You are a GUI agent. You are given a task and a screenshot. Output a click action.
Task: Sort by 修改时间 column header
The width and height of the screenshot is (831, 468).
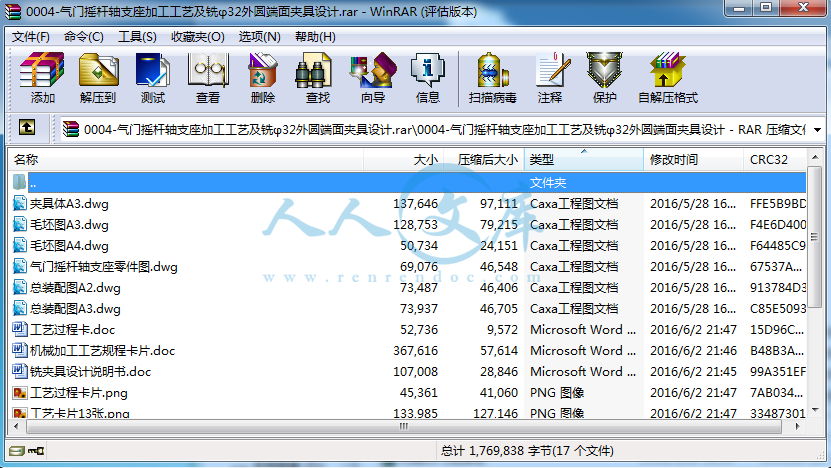(x=694, y=160)
